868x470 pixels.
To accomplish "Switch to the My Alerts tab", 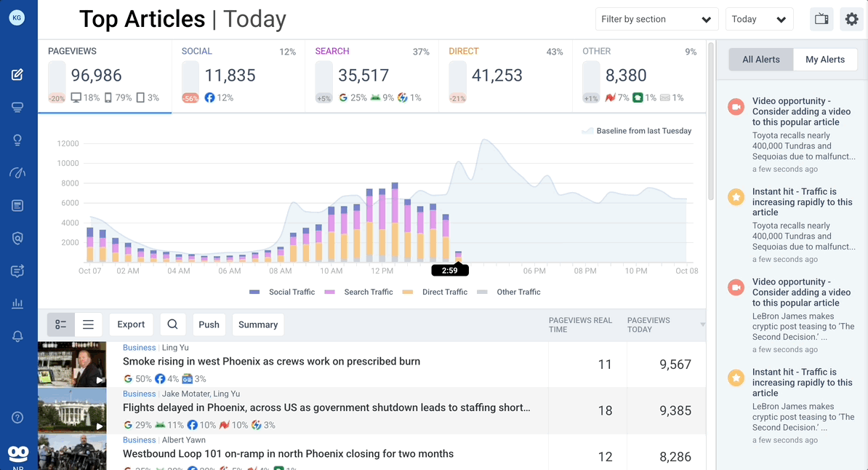I will [825, 60].
